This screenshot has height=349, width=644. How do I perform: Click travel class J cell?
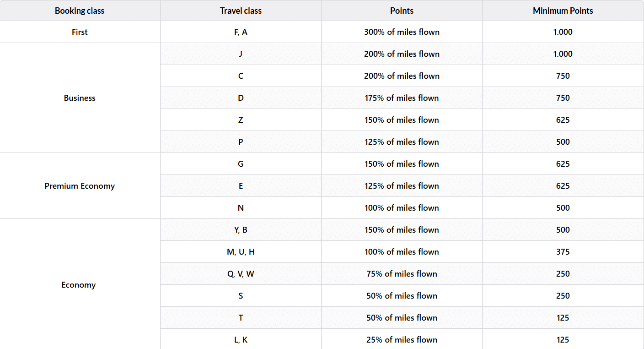241,54
